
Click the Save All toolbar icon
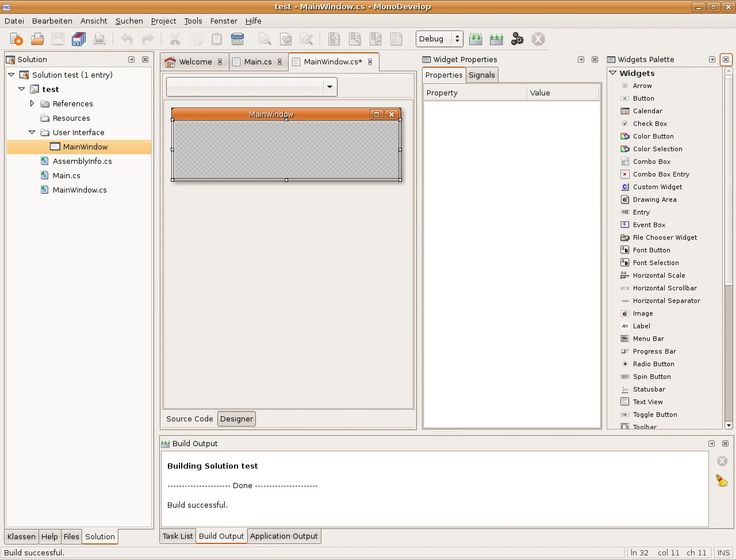click(x=79, y=39)
